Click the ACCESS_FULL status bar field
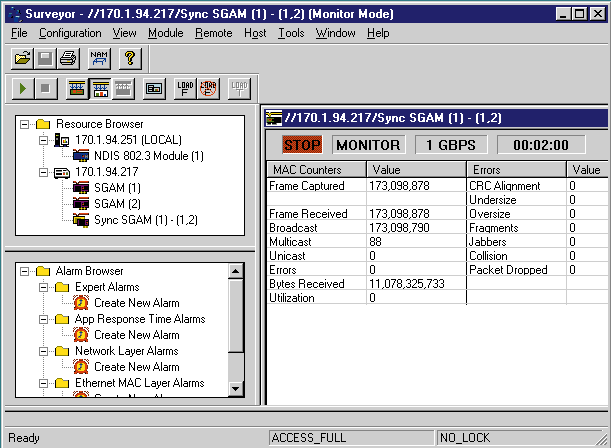This screenshot has width=611, height=448. click(x=351, y=438)
